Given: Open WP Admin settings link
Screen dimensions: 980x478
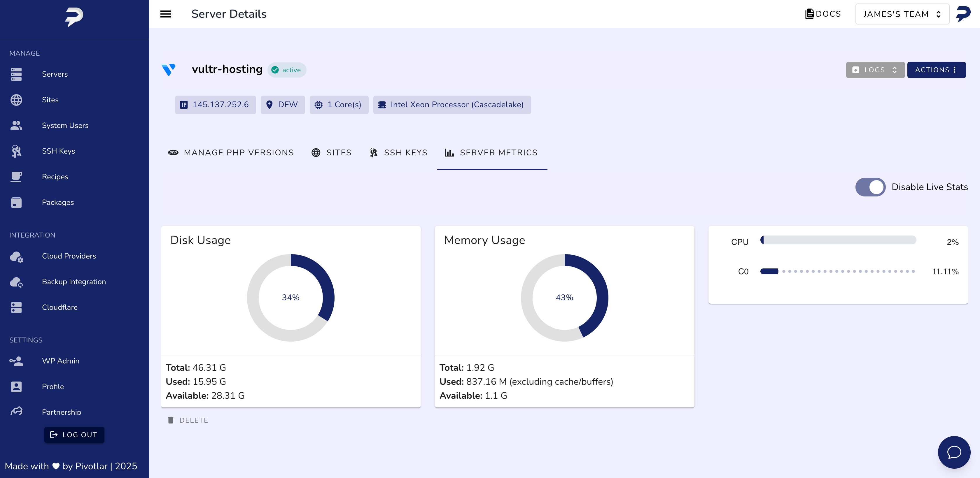Looking at the screenshot, I should (60, 361).
